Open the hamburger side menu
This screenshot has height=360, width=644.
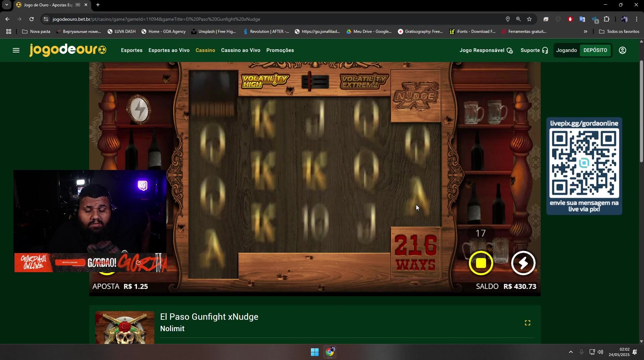click(16, 50)
